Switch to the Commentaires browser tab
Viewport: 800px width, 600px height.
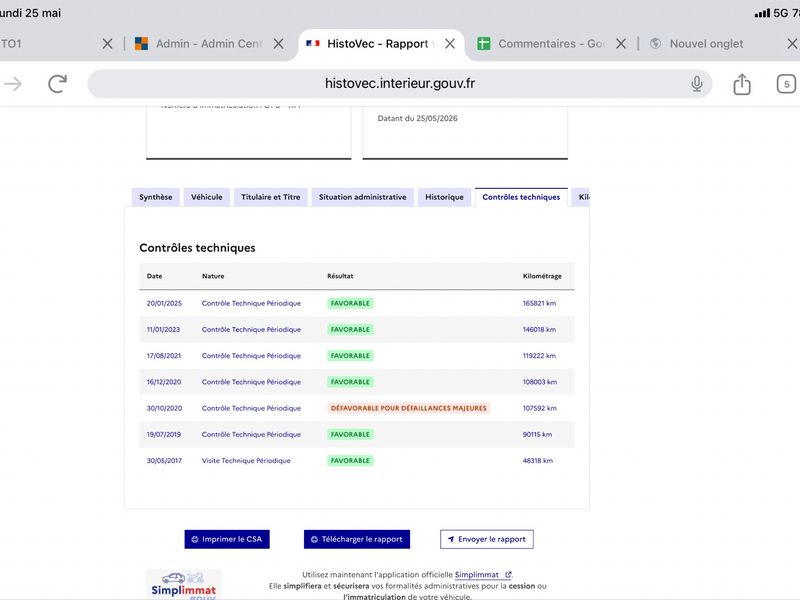[x=541, y=44]
